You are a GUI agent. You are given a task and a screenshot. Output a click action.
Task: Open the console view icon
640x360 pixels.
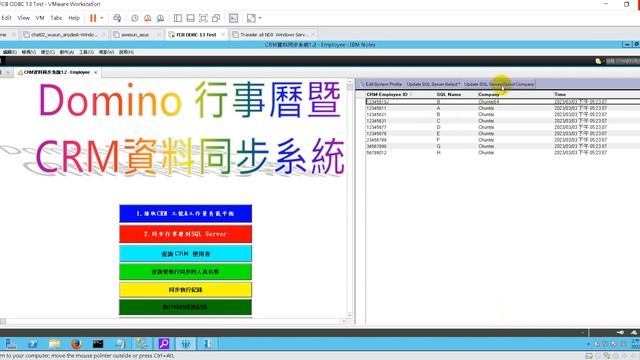pyautogui.click(x=233, y=18)
